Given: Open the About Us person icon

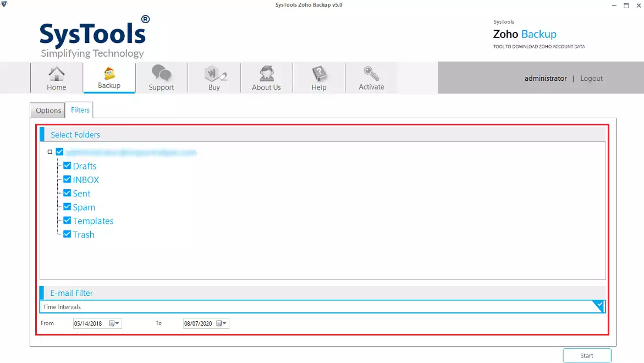Looking at the screenshot, I should click(x=267, y=74).
